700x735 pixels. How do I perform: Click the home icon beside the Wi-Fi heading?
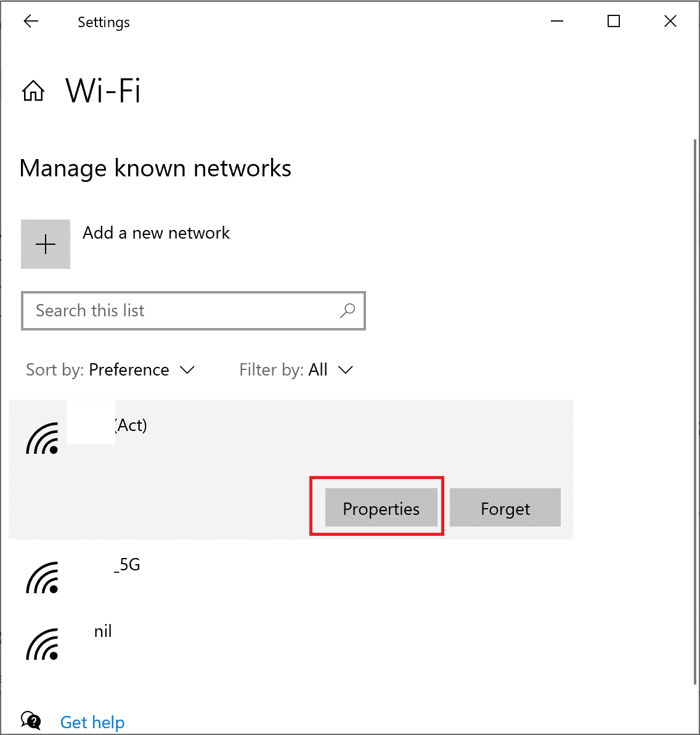coord(33,91)
